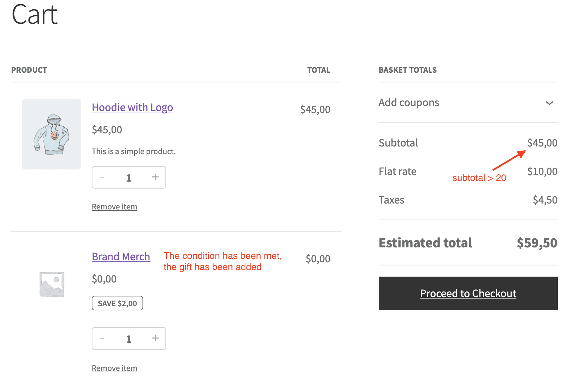588x389 pixels.
Task: Open the Hoodie with Logo product page
Action: 132,108
